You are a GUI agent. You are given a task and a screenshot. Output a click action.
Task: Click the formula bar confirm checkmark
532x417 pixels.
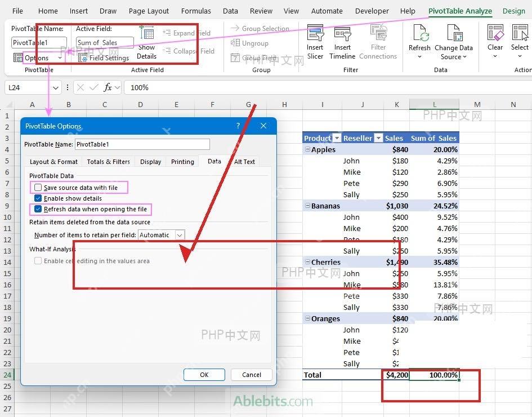(93, 87)
